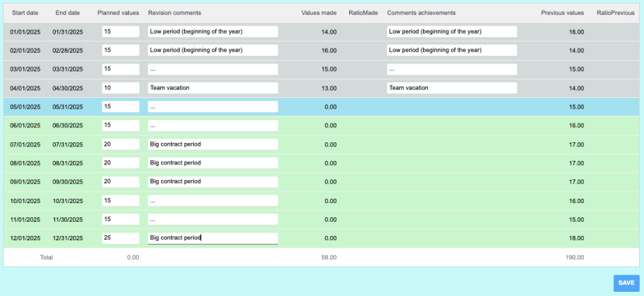The image size is (644, 296).
Task: Click the 'Start date' column header
Action: (25, 13)
